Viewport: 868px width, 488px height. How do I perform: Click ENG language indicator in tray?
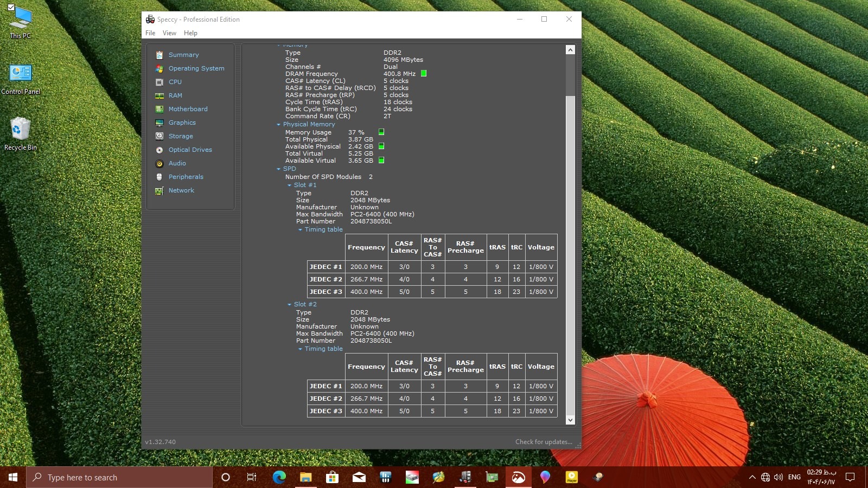pos(794,477)
